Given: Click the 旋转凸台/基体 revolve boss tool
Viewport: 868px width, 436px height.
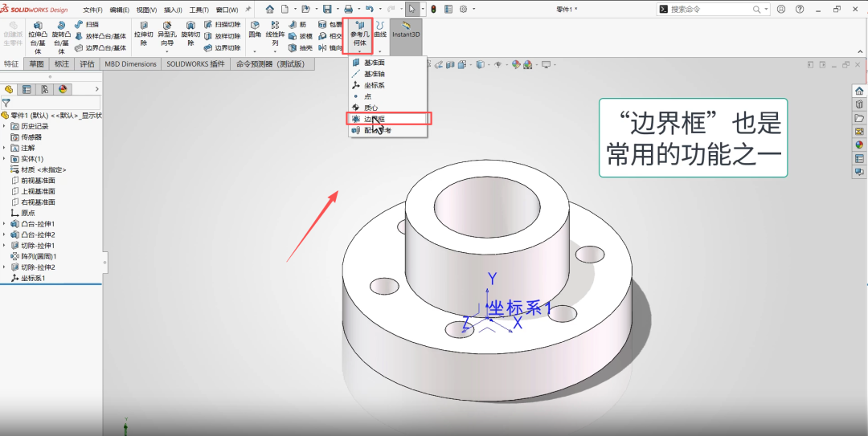Looking at the screenshot, I should click(61, 37).
